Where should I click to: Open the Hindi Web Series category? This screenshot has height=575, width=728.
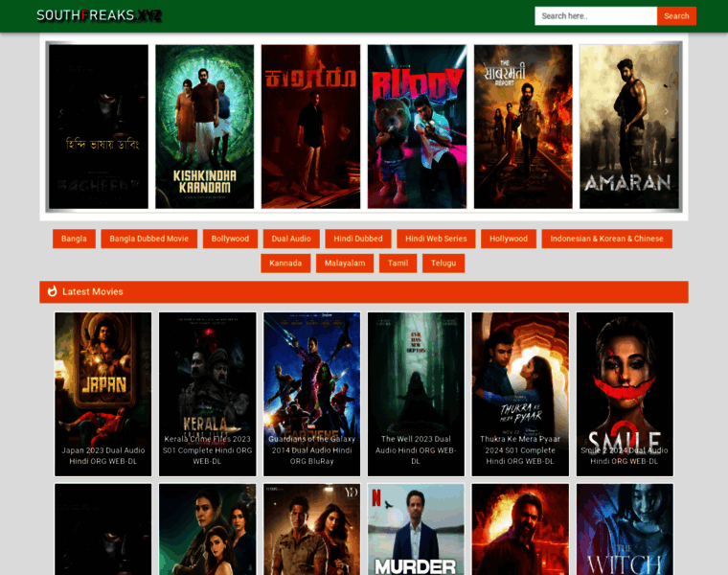436,239
